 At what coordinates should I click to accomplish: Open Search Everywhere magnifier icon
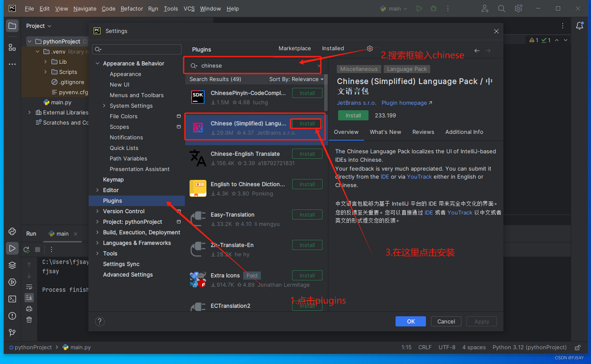[502, 8]
